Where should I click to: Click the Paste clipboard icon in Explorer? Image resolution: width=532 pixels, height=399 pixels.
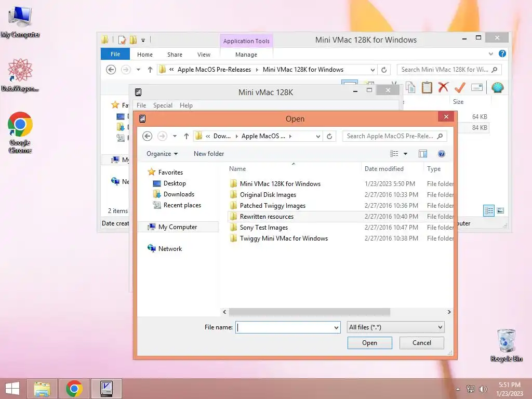click(x=427, y=87)
